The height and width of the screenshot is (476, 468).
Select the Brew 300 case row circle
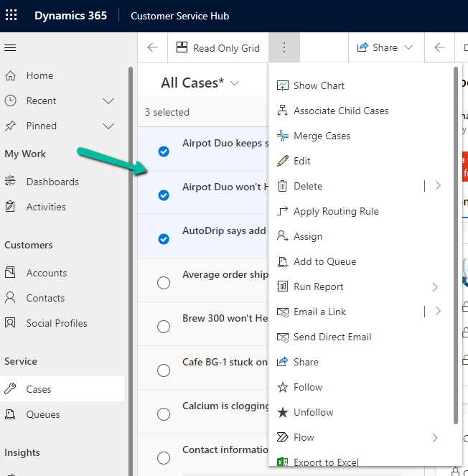(x=164, y=327)
